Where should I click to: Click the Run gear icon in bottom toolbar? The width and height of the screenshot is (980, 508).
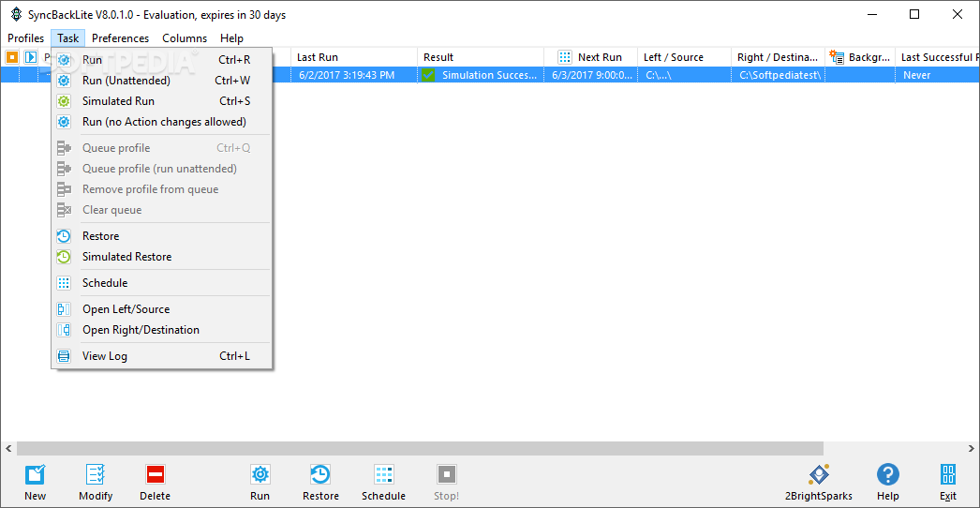(x=260, y=474)
